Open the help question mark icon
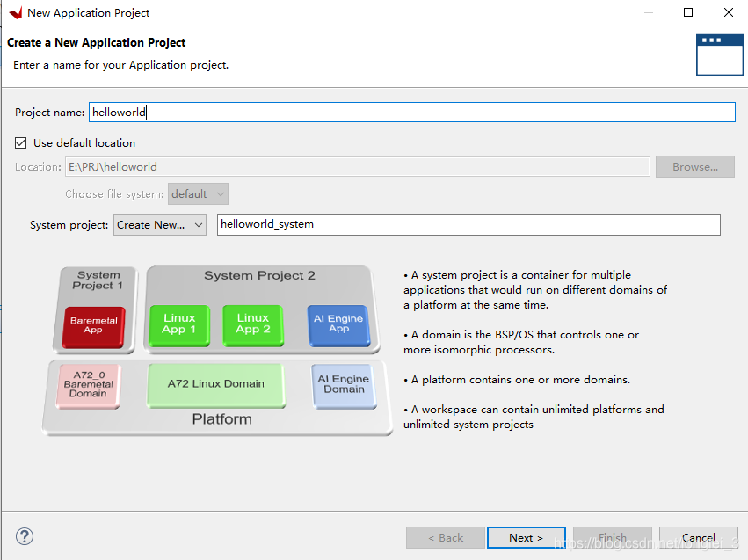 pos(25,536)
